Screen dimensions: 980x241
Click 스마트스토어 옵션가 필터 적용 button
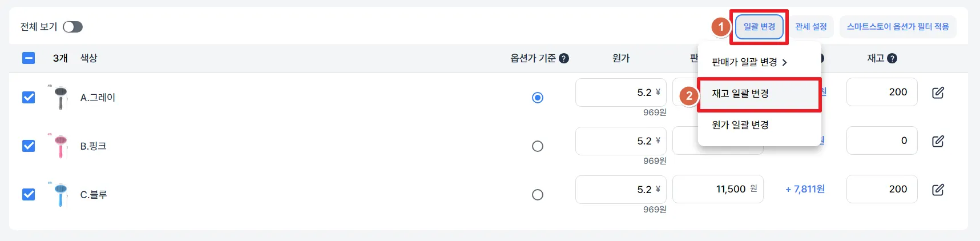coord(897,27)
